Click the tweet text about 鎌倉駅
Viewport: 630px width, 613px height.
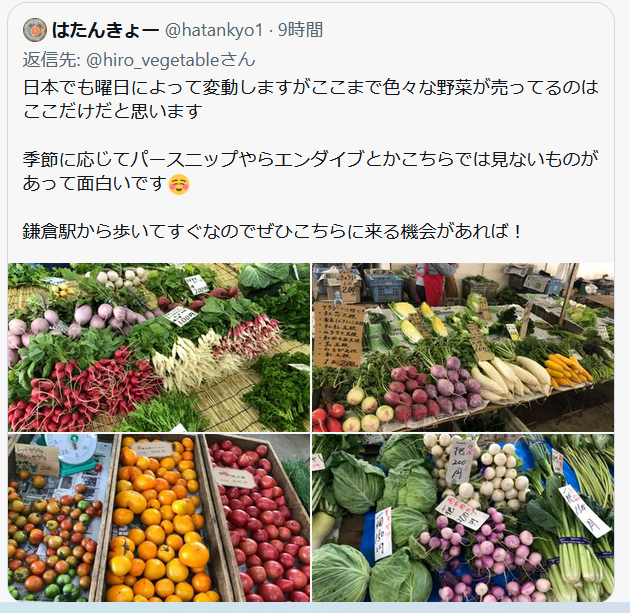[x=272, y=231]
